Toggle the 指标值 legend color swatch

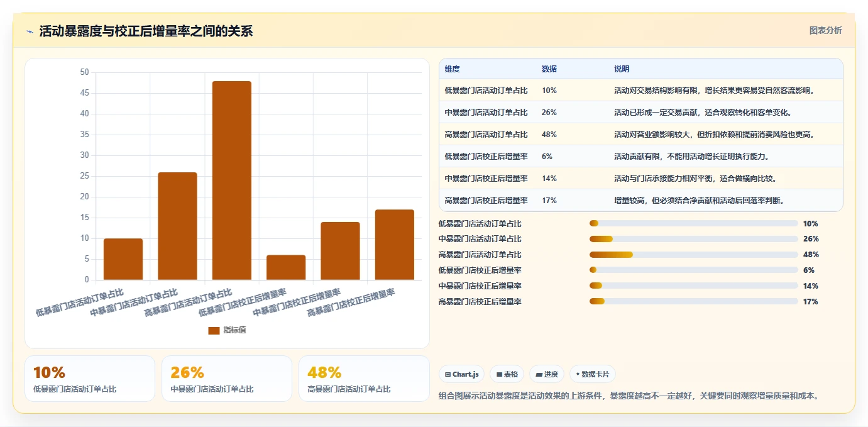pyautogui.click(x=214, y=330)
